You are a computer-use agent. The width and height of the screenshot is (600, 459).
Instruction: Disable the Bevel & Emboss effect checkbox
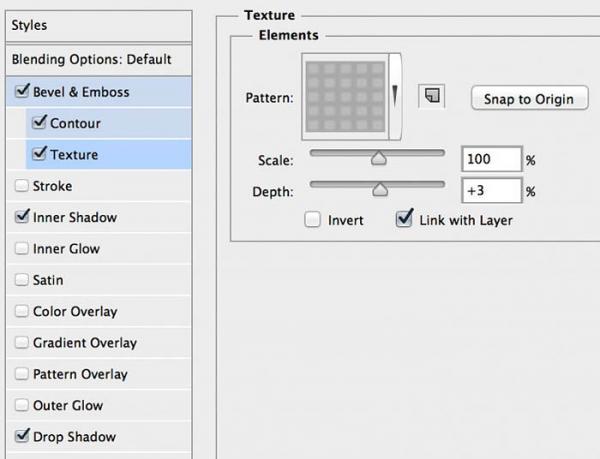[22, 92]
